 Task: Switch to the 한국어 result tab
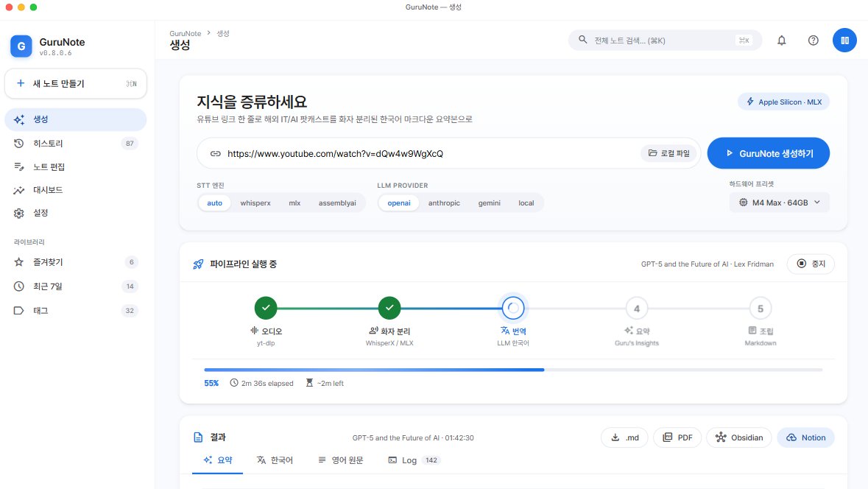click(x=275, y=460)
